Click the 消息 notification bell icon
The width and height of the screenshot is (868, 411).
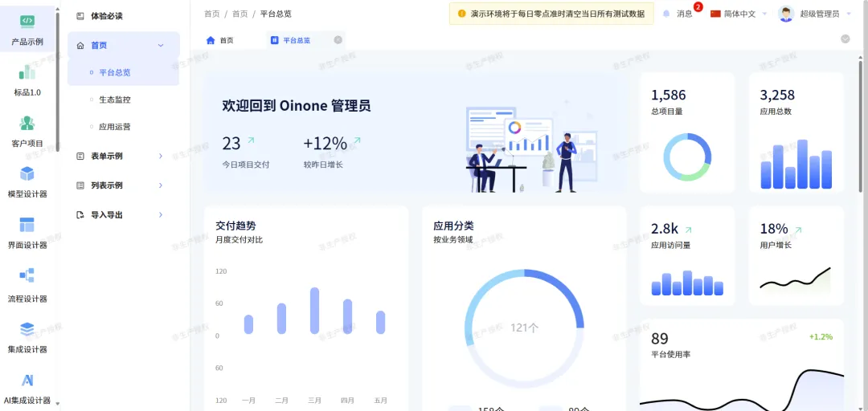click(666, 14)
